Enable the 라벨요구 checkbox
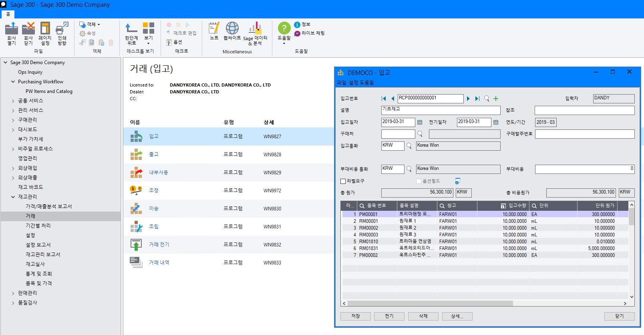The image size is (644, 335). (x=343, y=181)
